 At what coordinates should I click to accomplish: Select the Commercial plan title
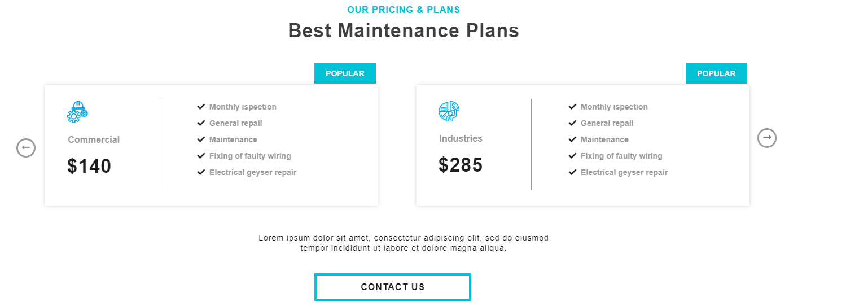click(x=94, y=139)
